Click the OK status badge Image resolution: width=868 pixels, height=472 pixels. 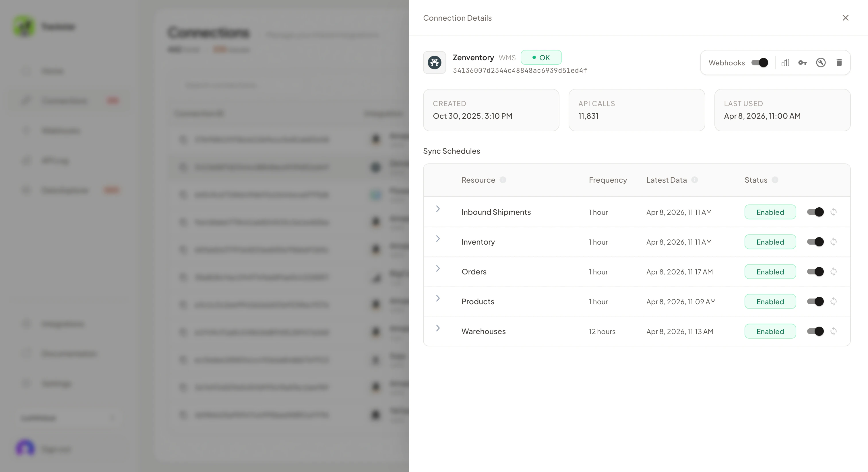coord(541,57)
